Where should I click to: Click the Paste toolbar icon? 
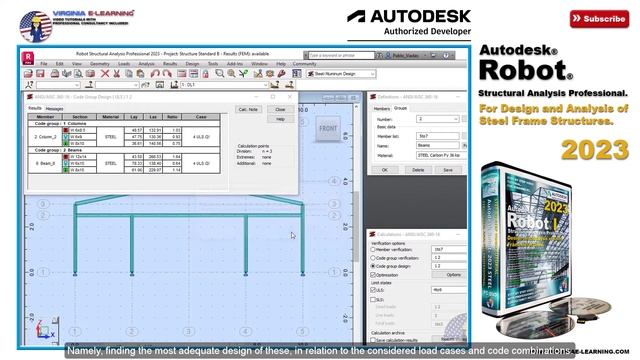pos(140,74)
